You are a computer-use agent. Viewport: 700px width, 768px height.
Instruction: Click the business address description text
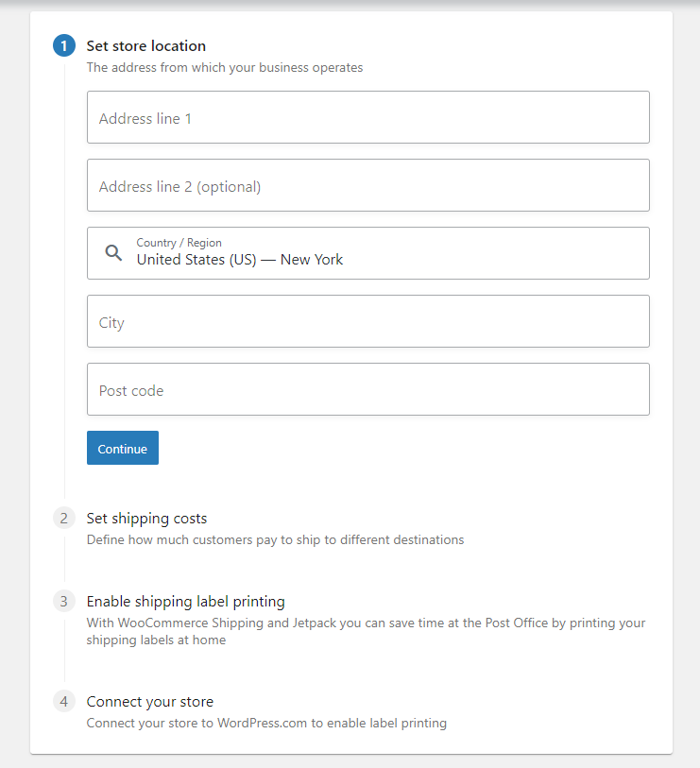224,67
